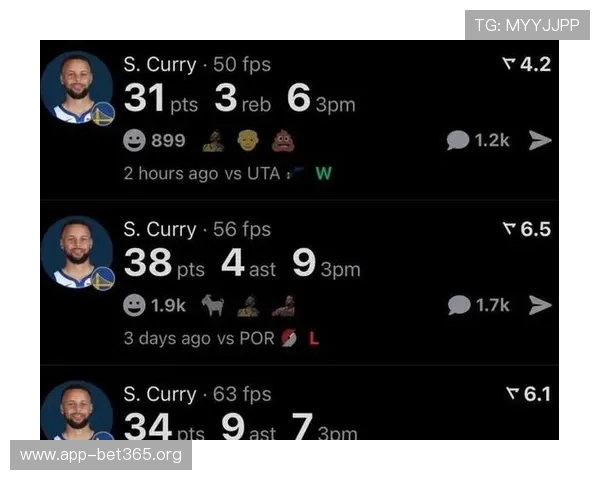This screenshot has width=600, height=480.
Task: Click the goat emoji reaction
Action: point(213,306)
